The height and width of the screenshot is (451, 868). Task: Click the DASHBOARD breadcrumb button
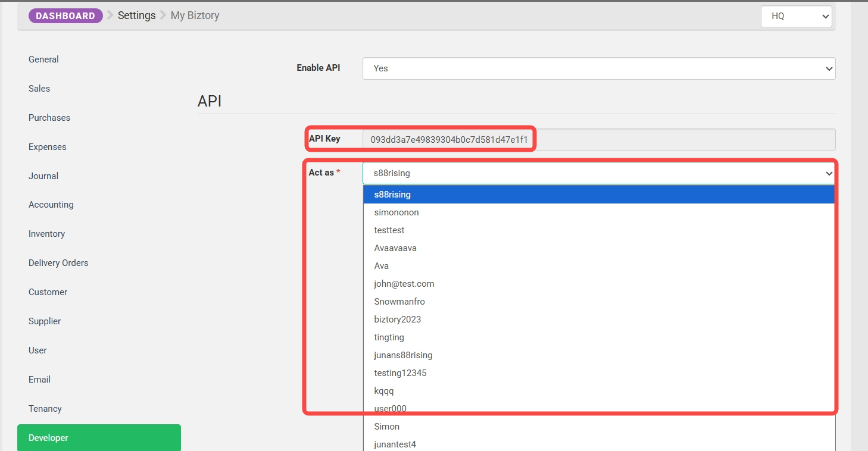coord(65,16)
